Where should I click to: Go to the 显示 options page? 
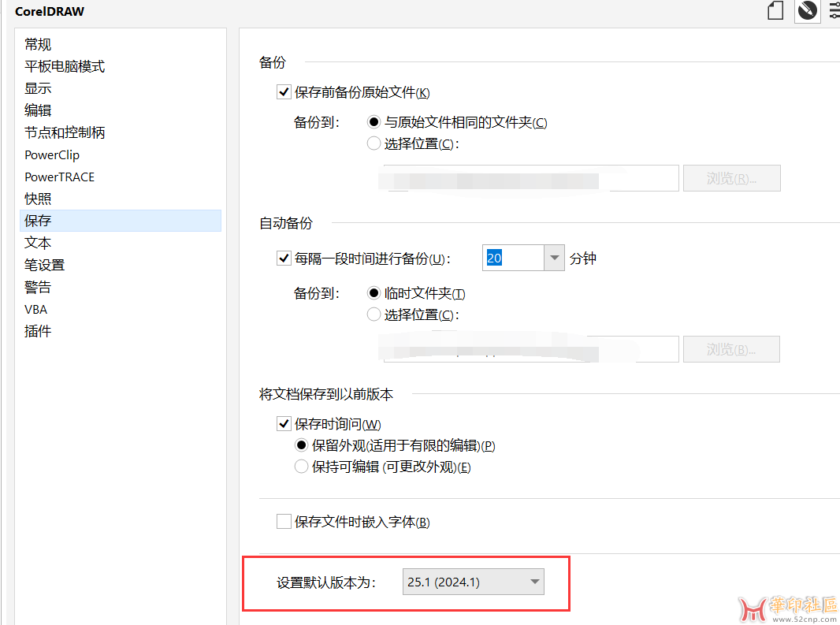(121, 88)
